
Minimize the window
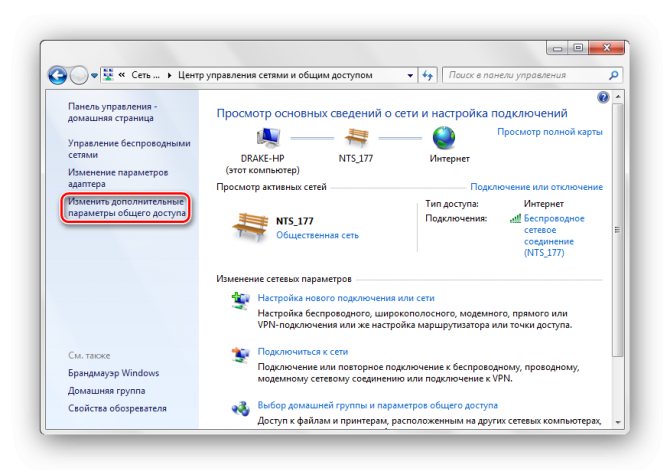click(557, 48)
